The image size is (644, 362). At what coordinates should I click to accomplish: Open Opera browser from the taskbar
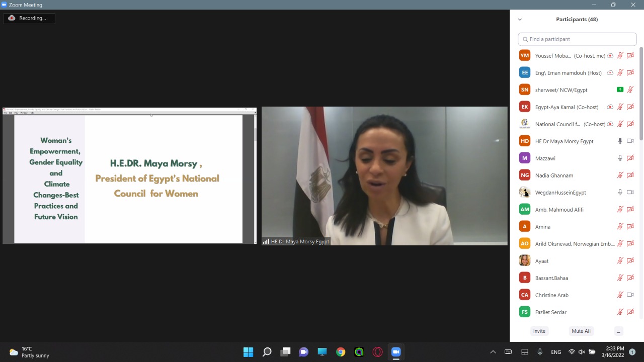[377, 352]
